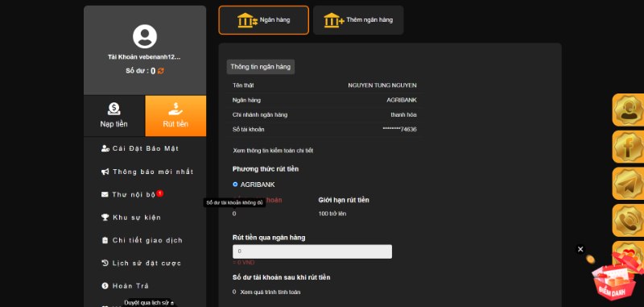
Task: Open Xem quá trình tính toán link
Action: pyautogui.click(x=270, y=292)
